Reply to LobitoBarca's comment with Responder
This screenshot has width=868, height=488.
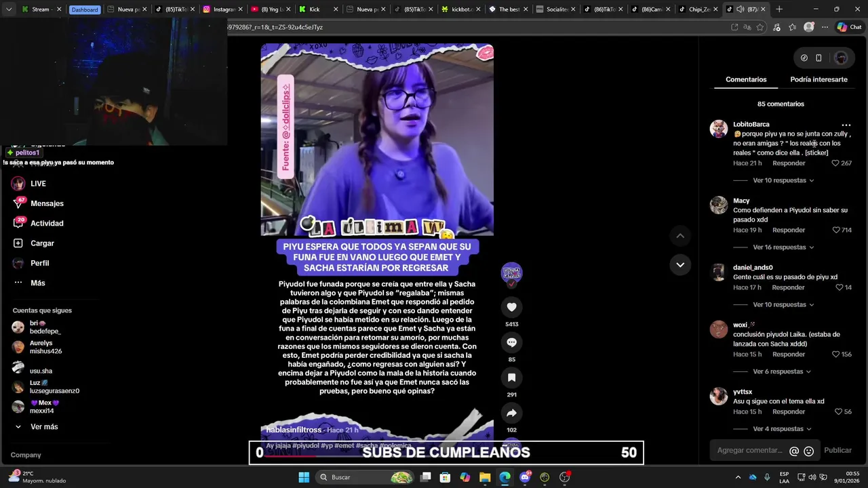click(789, 163)
